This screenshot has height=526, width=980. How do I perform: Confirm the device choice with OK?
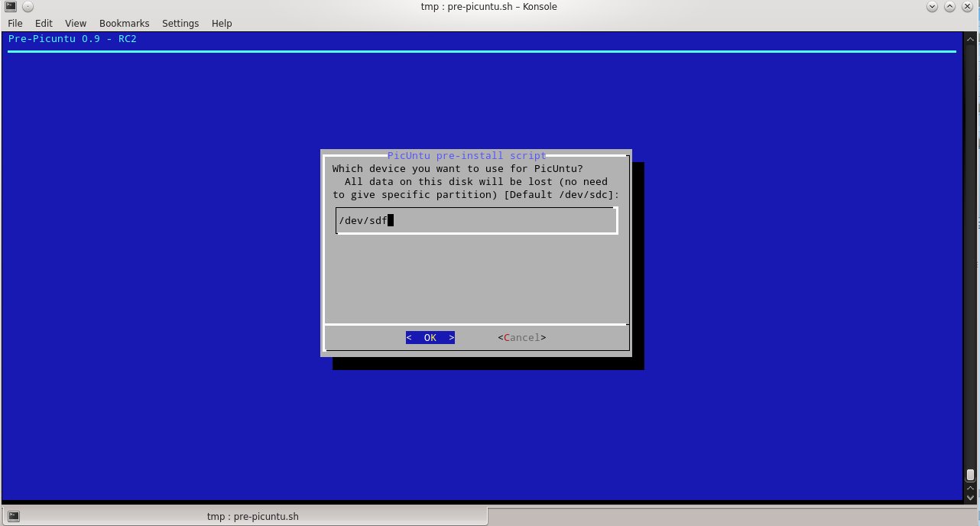click(x=430, y=337)
